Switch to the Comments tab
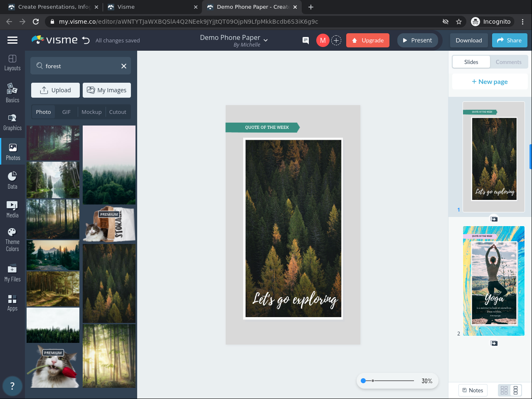The width and height of the screenshot is (532, 399). point(509,62)
